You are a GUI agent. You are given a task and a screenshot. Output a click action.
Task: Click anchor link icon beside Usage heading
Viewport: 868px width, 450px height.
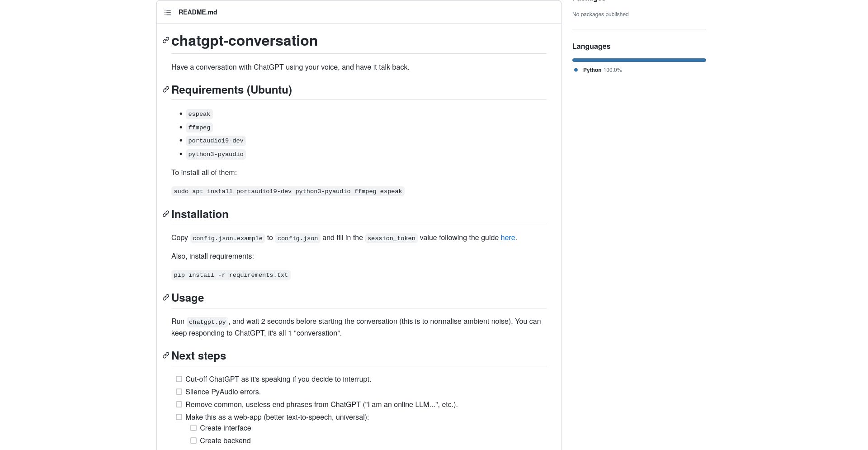click(x=166, y=298)
